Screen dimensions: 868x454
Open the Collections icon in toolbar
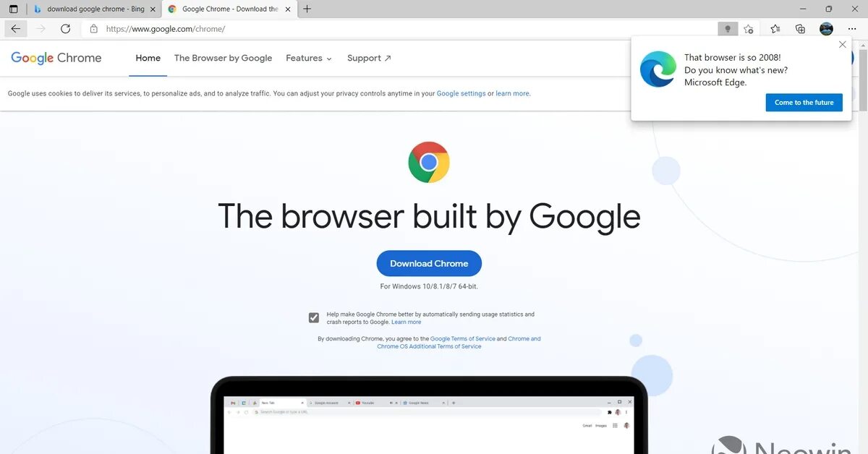pos(800,29)
